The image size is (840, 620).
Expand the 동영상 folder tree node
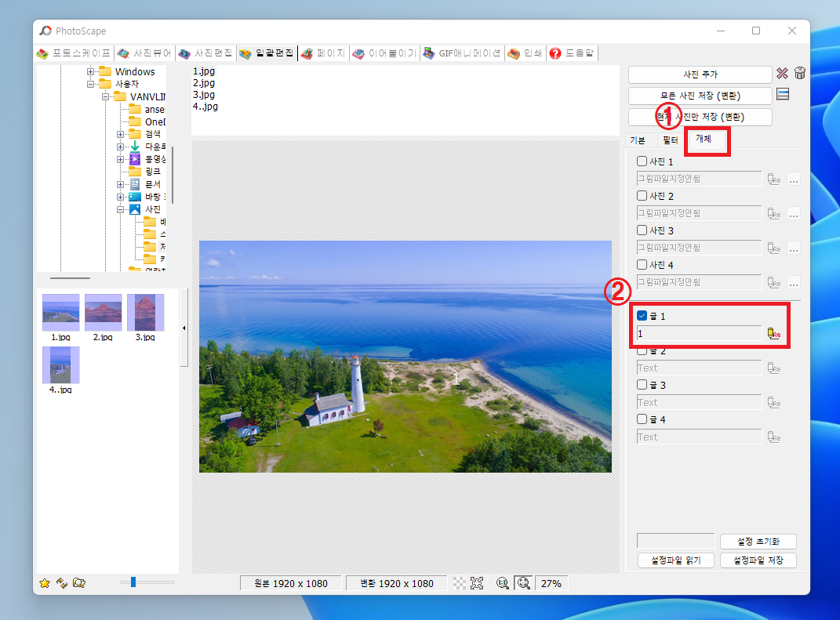[121, 160]
